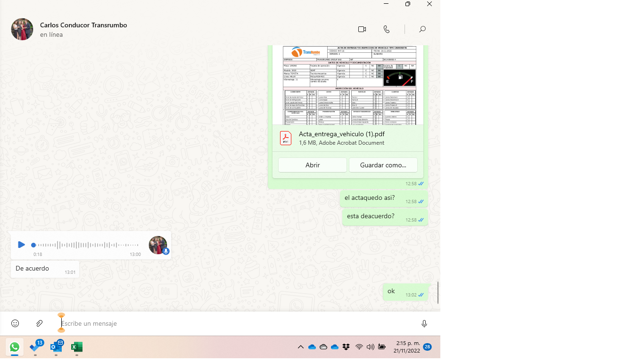Record a voice message with microphone
The height and width of the screenshot is (362, 644).
(x=424, y=323)
